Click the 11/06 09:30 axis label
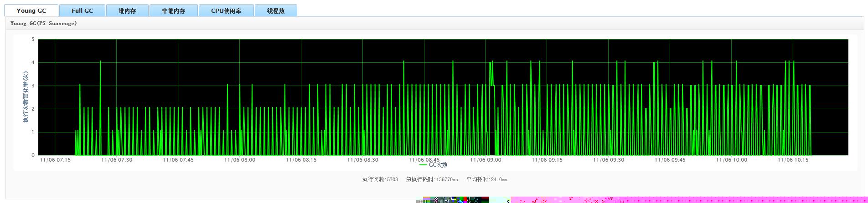 [609, 160]
